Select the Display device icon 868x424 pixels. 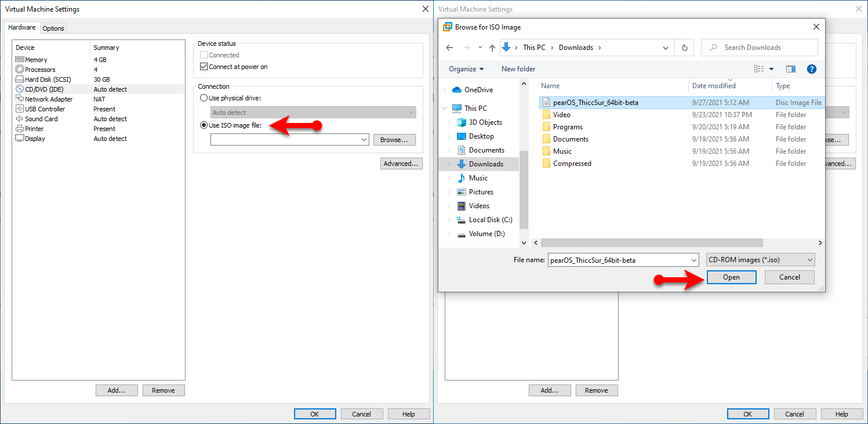(x=20, y=139)
